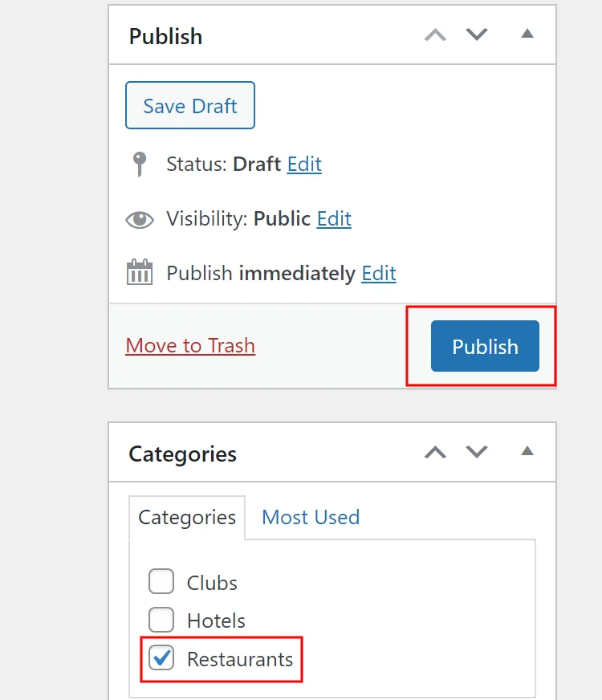Click the Save Draft button
602x700 pixels.
point(189,105)
